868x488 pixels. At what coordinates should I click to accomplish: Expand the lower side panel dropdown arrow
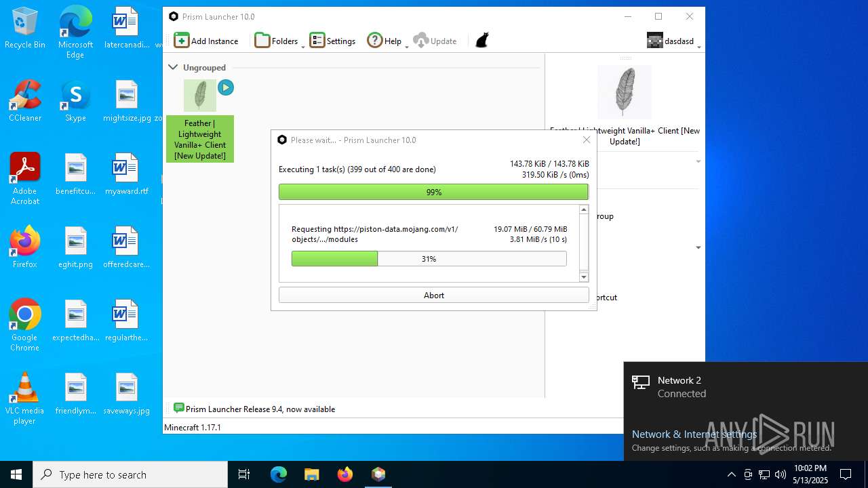tap(698, 247)
